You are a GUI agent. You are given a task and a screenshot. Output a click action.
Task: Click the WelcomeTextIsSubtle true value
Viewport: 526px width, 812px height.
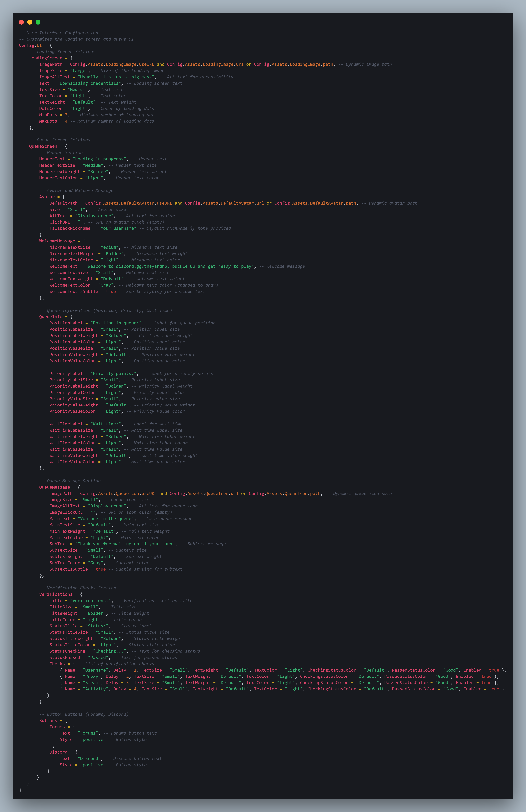click(111, 292)
